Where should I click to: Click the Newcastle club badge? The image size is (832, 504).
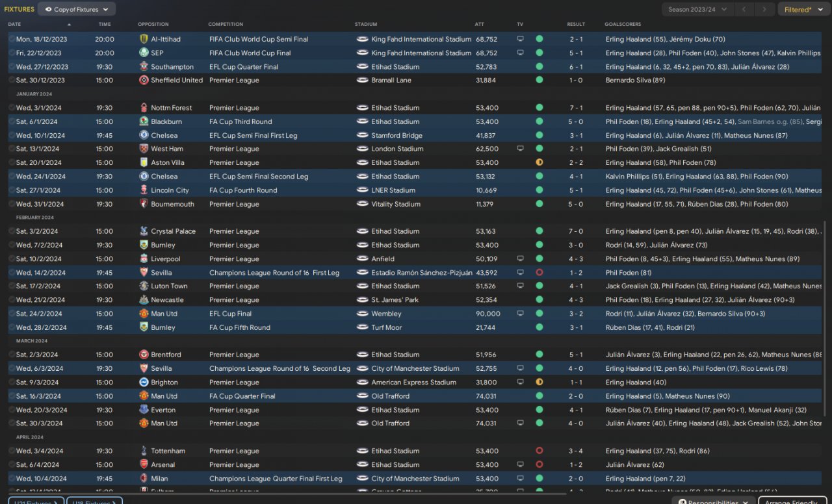coord(144,300)
